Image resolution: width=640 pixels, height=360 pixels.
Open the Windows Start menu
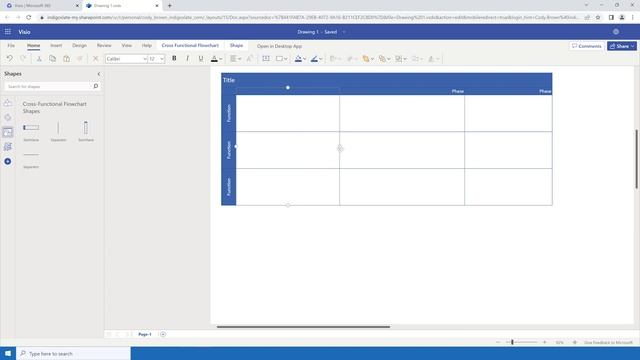click(x=8, y=353)
